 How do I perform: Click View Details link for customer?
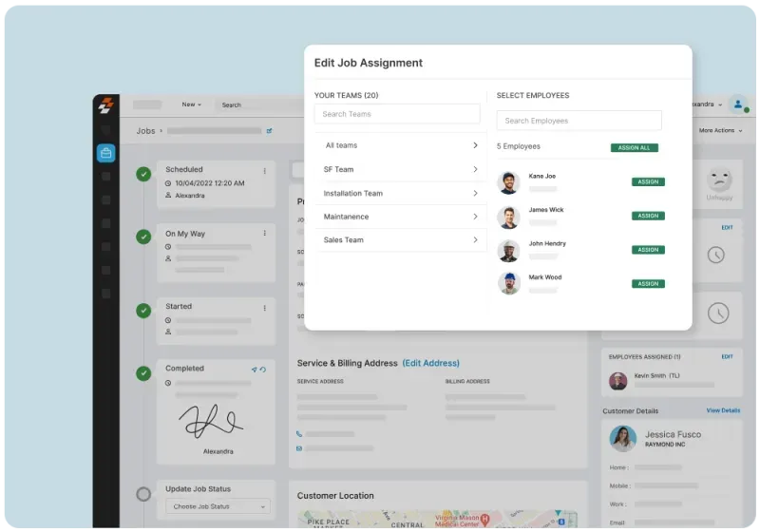[x=723, y=410]
